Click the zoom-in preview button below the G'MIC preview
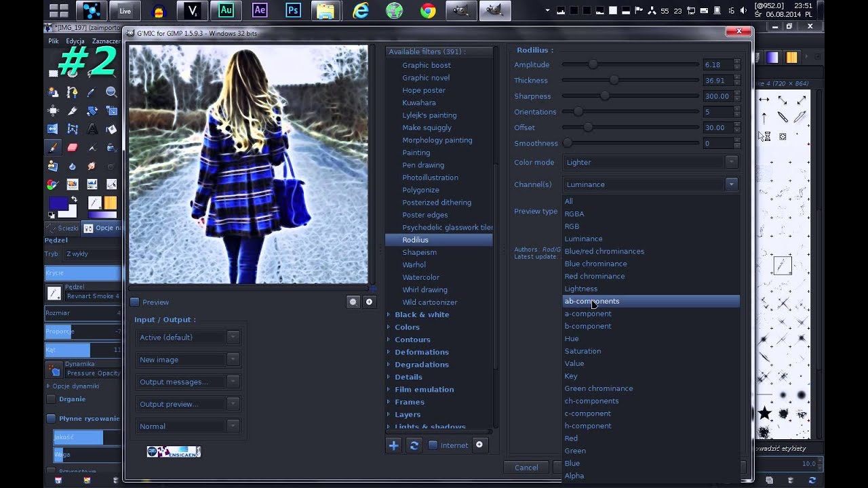 click(x=369, y=302)
